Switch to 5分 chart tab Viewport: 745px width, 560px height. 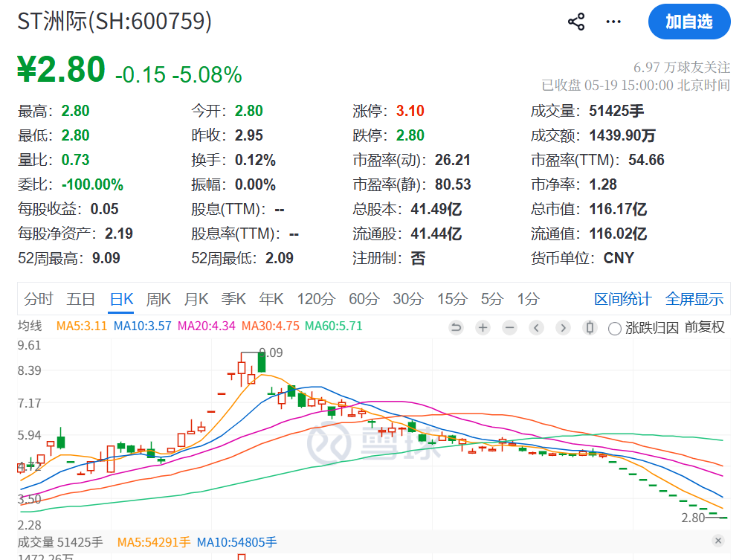[x=491, y=299]
